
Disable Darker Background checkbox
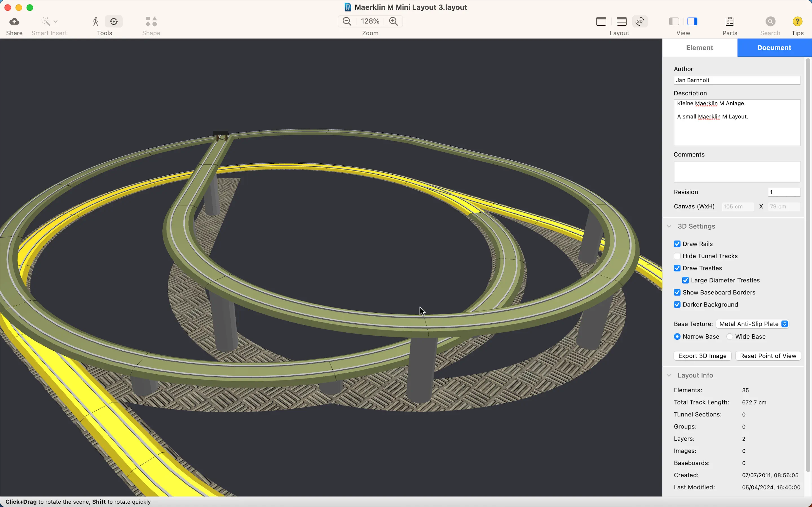677,304
